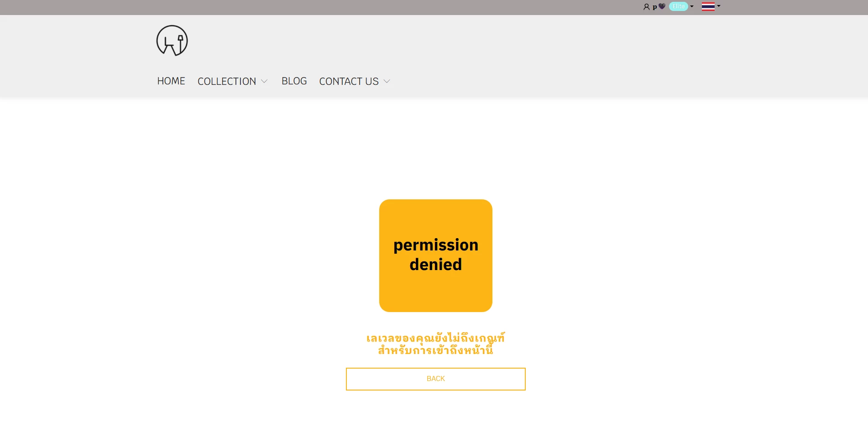Expand the COLLECTION menu chevron
868x448 pixels.
coord(264,81)
